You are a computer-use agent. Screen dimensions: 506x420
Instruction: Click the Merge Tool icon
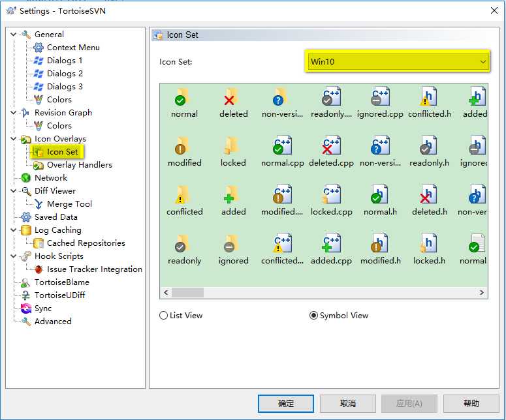click(x=39, y=204)
